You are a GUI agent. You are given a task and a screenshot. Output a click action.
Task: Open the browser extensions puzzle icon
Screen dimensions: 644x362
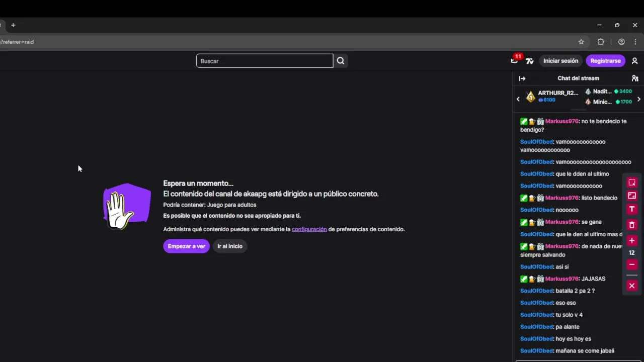click(601, 42)
